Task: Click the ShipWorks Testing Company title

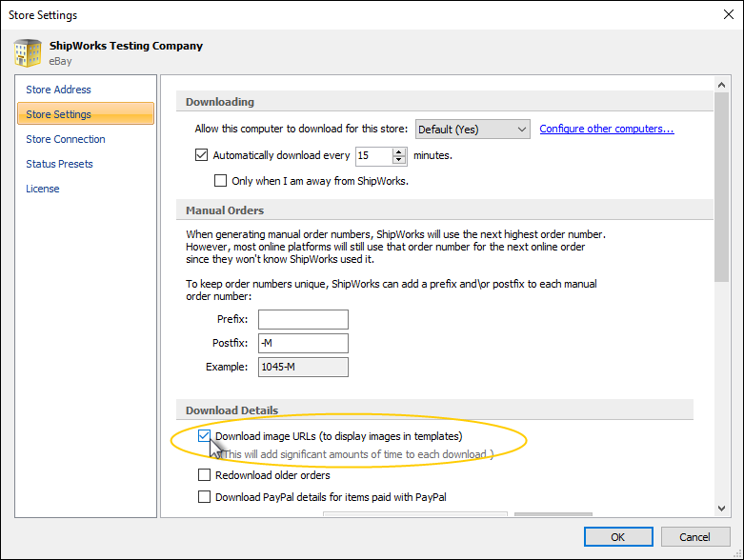Action: coord(126,46)
